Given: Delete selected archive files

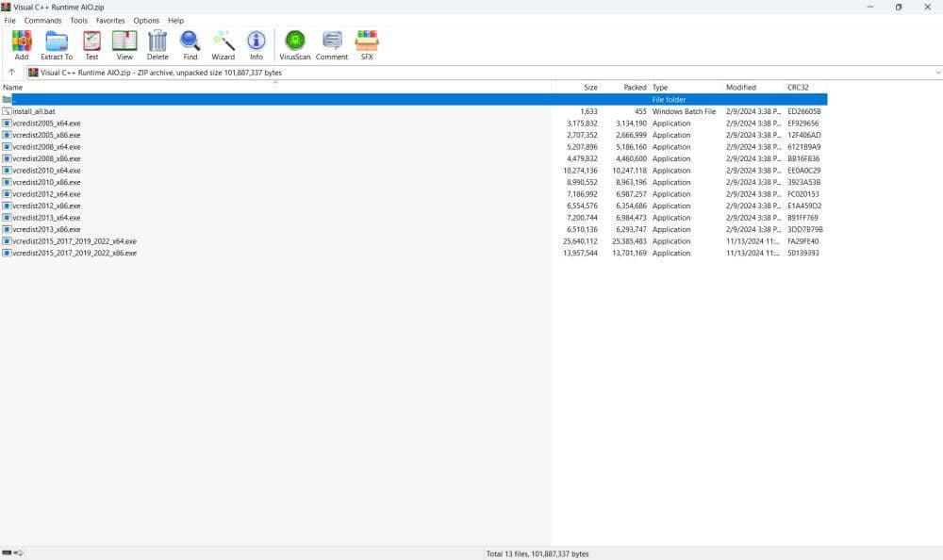Looking at the screenshot, I should click(x=157, y=42).
